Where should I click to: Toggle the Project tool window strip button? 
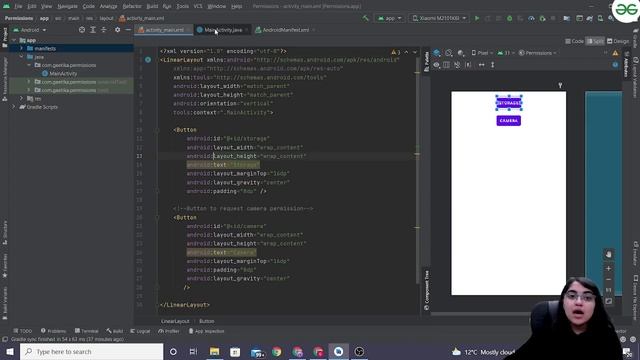tap(5, 38)
